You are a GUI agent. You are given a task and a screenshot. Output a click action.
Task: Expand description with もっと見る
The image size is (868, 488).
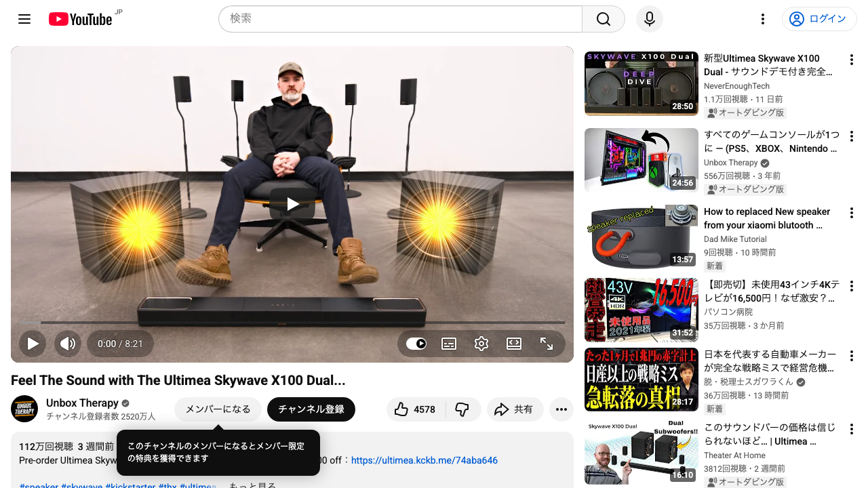pyautogui.click(x=252, y=485)
